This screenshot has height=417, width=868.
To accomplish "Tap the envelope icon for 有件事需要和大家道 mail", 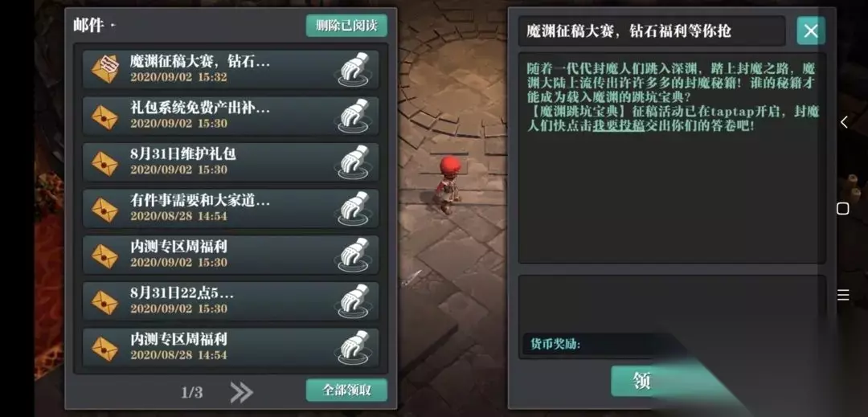I will coord(104,209).
